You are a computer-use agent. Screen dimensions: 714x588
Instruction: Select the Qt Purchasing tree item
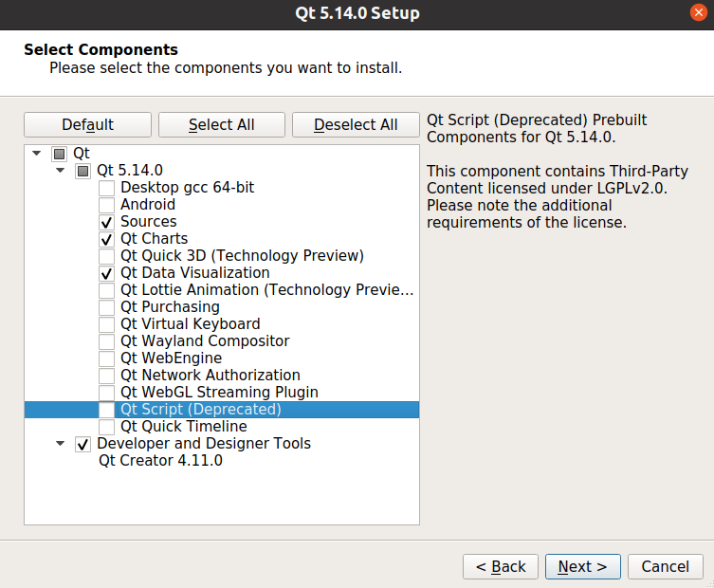[x=170, y=307]
